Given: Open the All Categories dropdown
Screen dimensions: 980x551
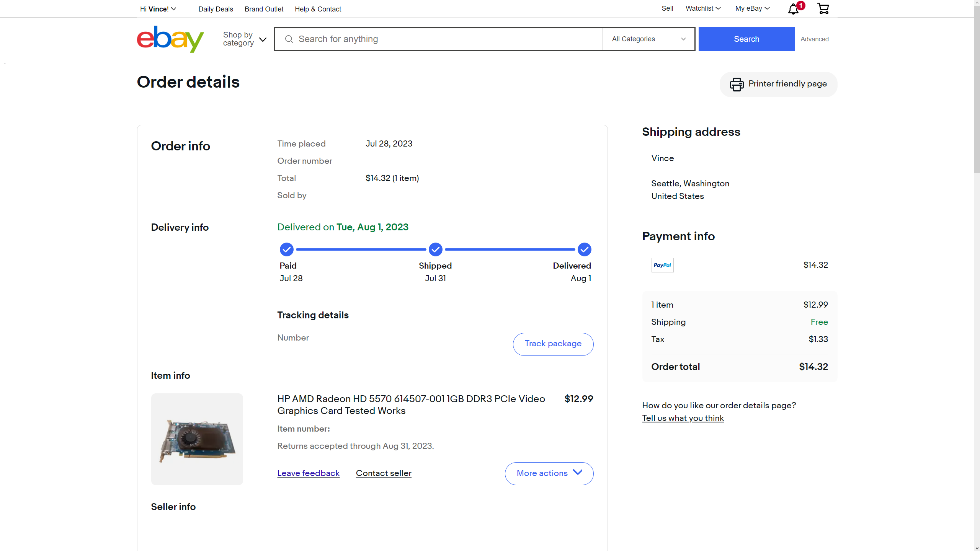Looking at the screenshot, I should pos(648,39).
